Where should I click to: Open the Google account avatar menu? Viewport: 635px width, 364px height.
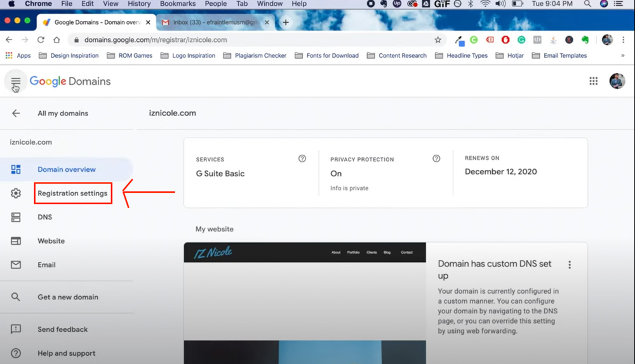pyautogui.click(x=617, y=81)
